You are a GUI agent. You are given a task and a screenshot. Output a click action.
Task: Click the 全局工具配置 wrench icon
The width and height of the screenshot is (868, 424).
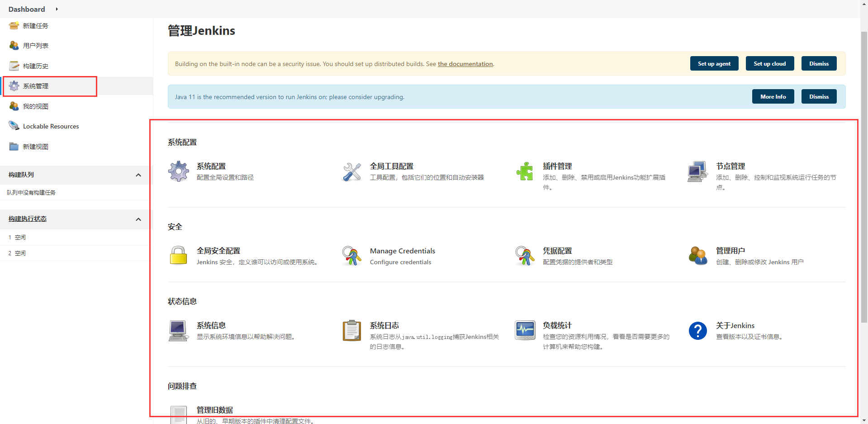coord(352,172)
